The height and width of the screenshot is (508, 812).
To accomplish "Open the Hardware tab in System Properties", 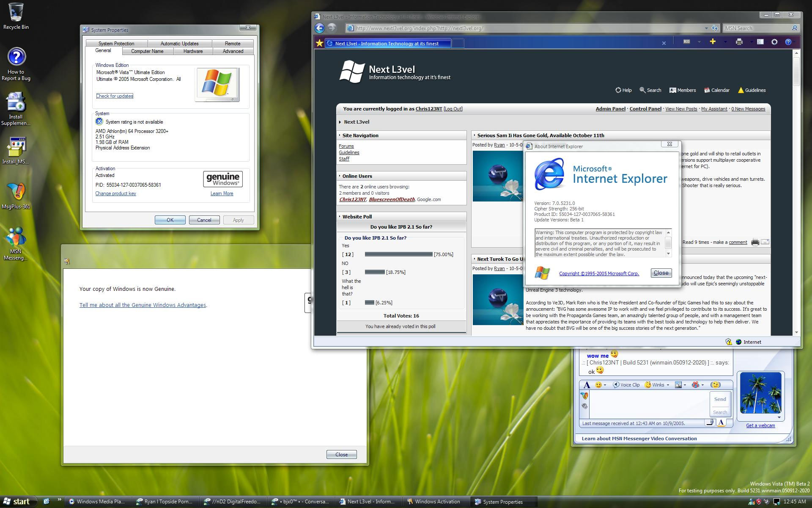I will pyautogui.click(x=193, y=51).
